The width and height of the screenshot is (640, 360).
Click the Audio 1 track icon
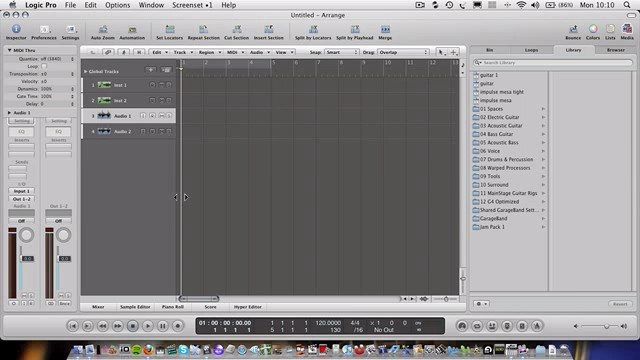click(104, 116)
